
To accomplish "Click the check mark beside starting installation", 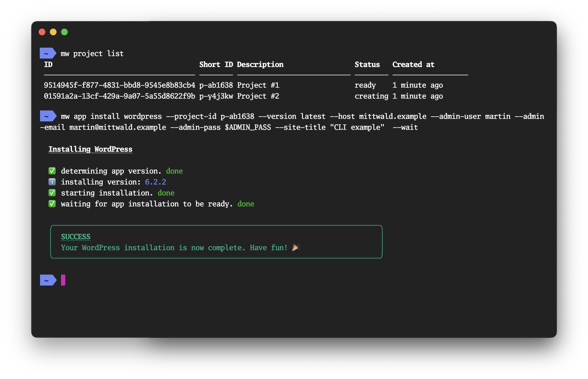I will point(52,193).
